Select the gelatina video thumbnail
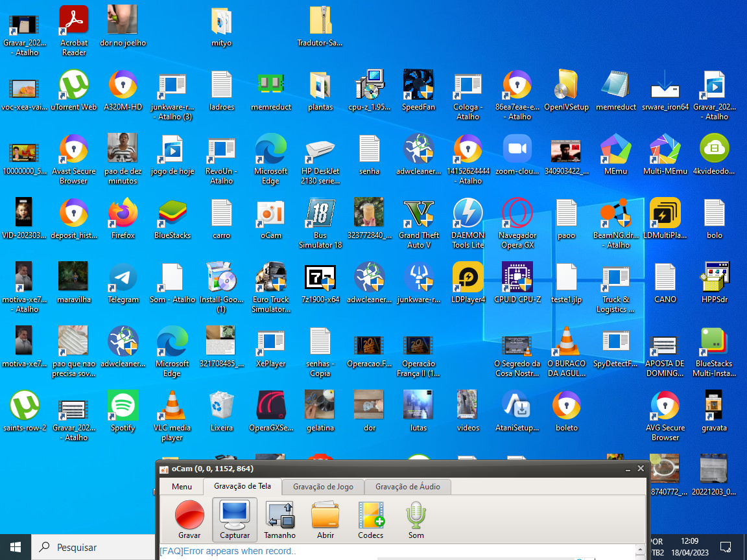 click(x=320, y=412)
